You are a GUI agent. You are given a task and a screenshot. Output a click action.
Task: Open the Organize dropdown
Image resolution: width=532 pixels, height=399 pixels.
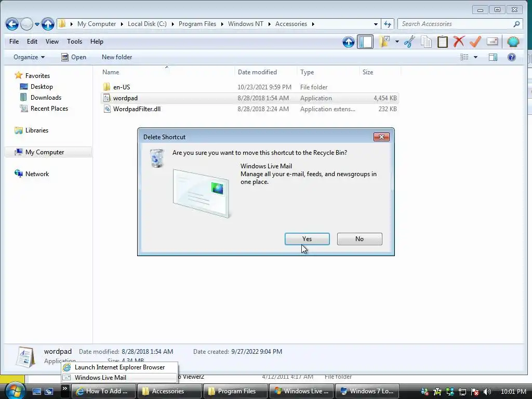29,57
